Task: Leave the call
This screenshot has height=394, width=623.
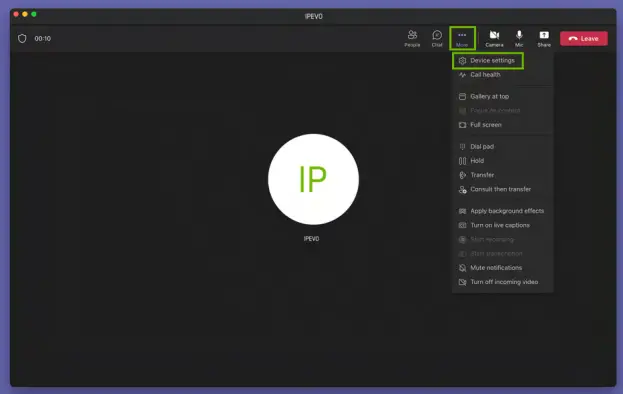Action: tap(584, 39)
